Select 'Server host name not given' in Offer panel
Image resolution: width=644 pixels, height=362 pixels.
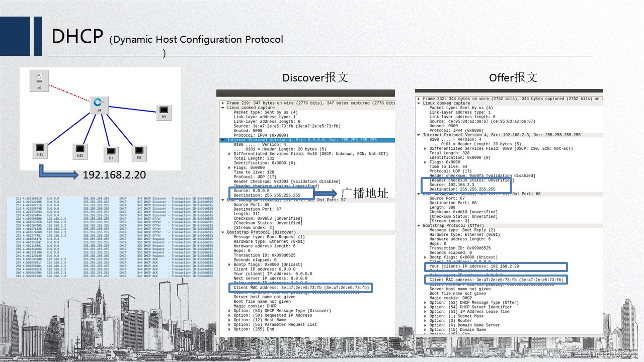click(x=460, y=289)
